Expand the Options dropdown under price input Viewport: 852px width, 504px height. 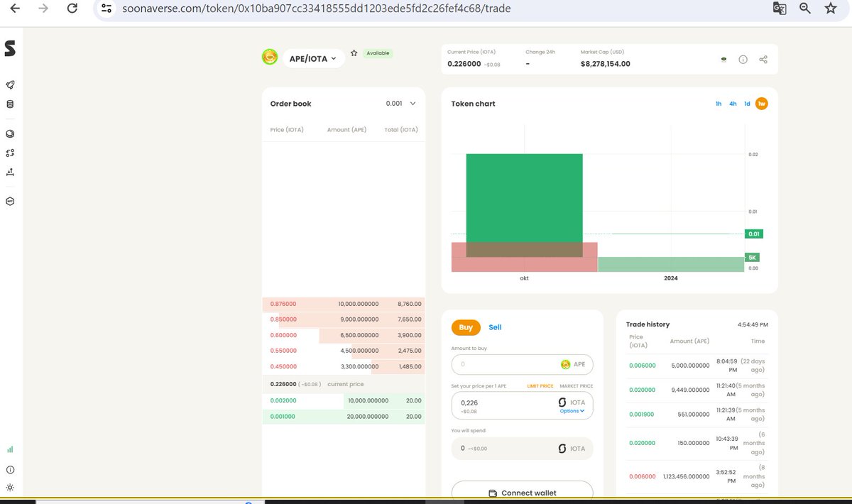coord(572,410)
